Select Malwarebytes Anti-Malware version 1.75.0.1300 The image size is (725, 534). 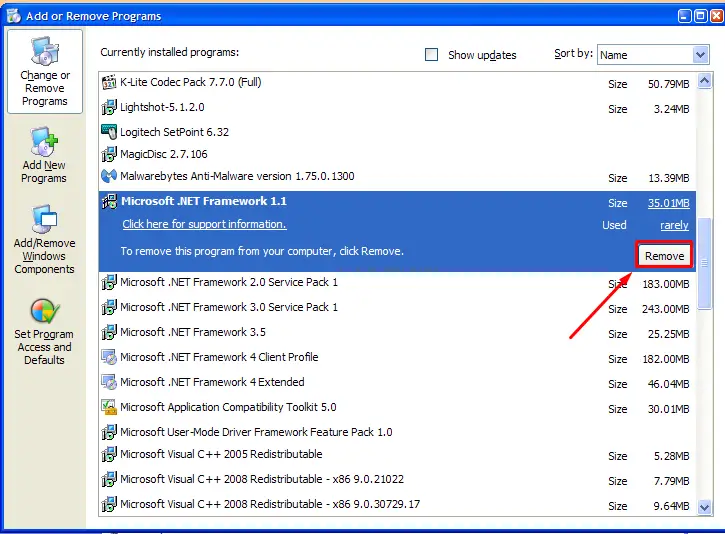click(x=397, y=177)
